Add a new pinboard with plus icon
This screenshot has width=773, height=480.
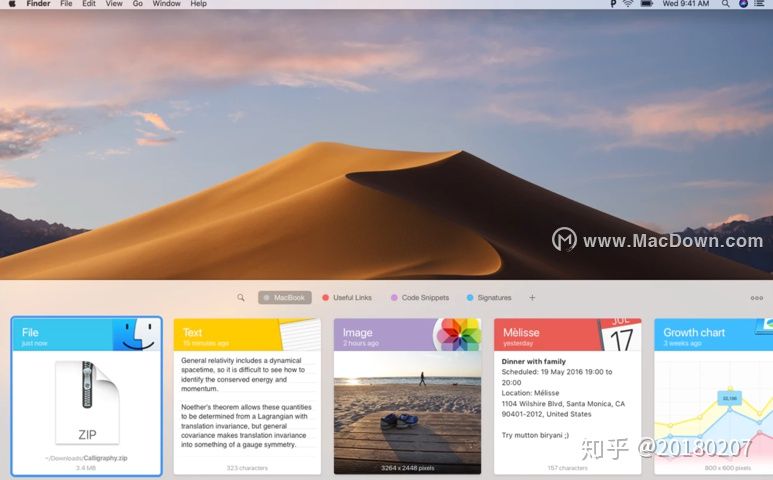click(532, 298)
